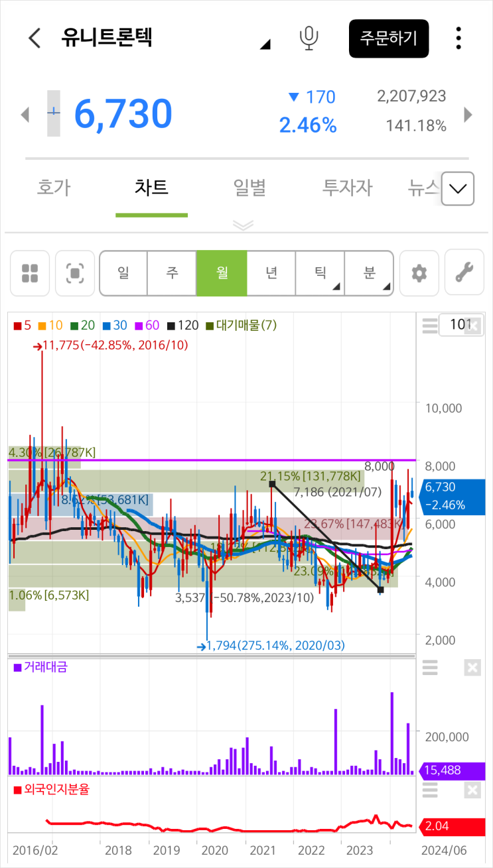Select the 년 yearly period
The height and width of the screenshot is (868, 493).
tap(271, 273)
